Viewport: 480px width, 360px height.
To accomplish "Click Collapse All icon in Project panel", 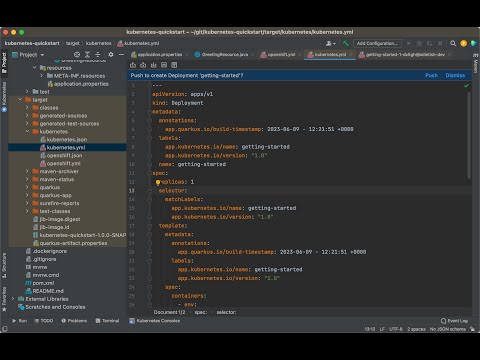I will [98, 54].
